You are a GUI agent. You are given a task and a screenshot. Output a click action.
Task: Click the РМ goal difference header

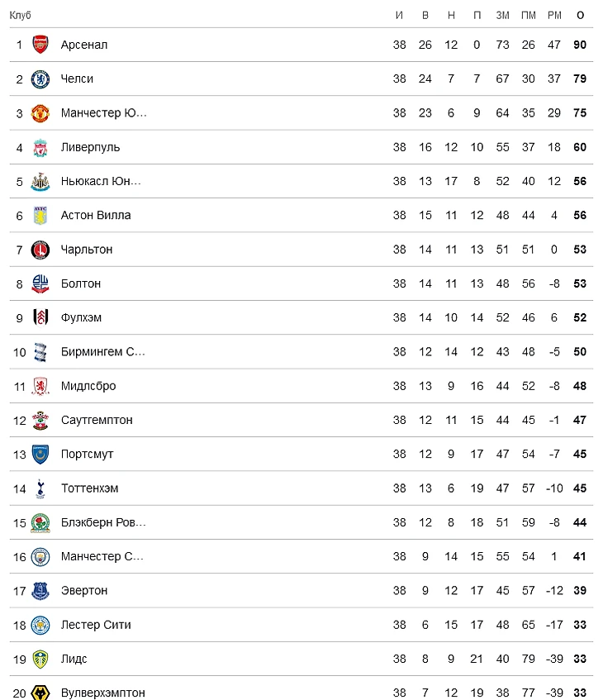[554, 16]
